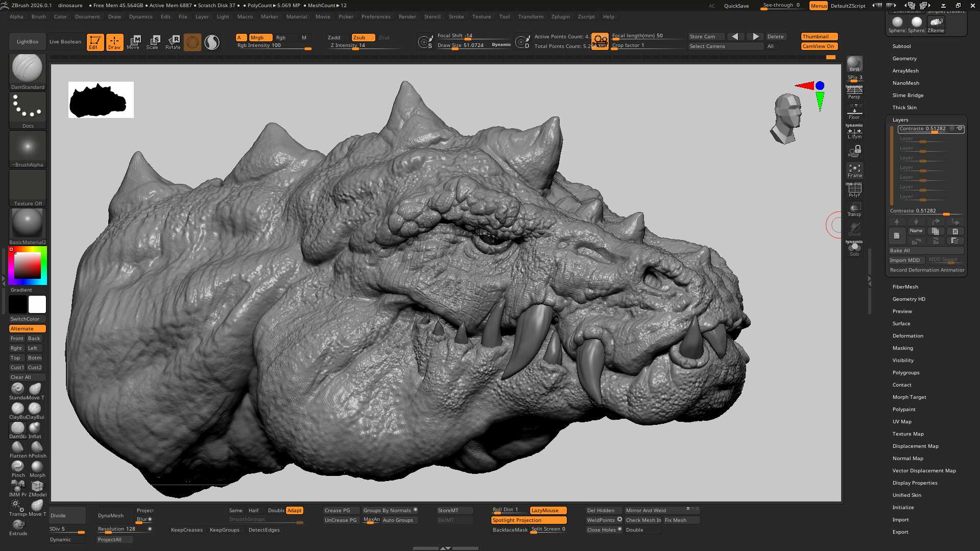980x551 pixels.
Task: Toggle the Floor grid icon
Action: pyautogui.click(x=854, y=112)
